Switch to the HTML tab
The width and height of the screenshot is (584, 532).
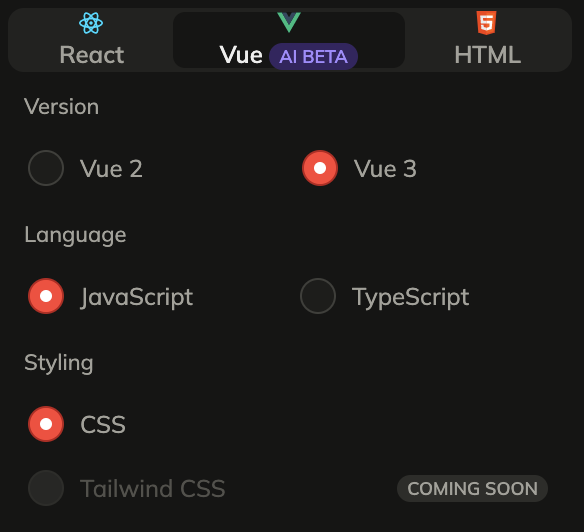pyautogui.click(x=487, y=40)
